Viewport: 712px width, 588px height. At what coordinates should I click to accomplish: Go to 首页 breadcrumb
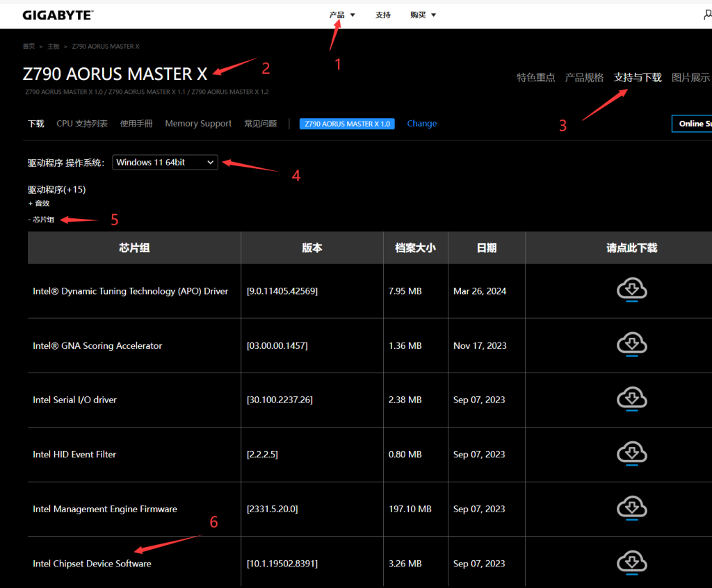(x=29, y=47)
